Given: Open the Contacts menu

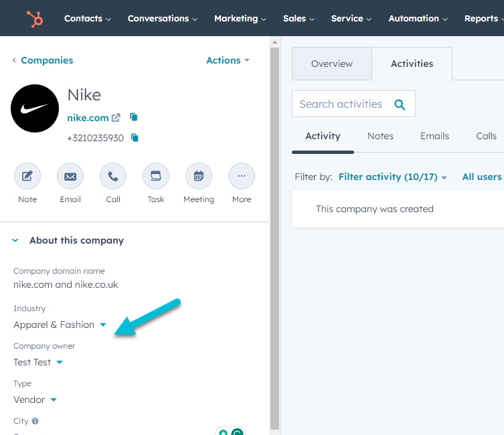Looking at the screenshot, I should 88,19.
